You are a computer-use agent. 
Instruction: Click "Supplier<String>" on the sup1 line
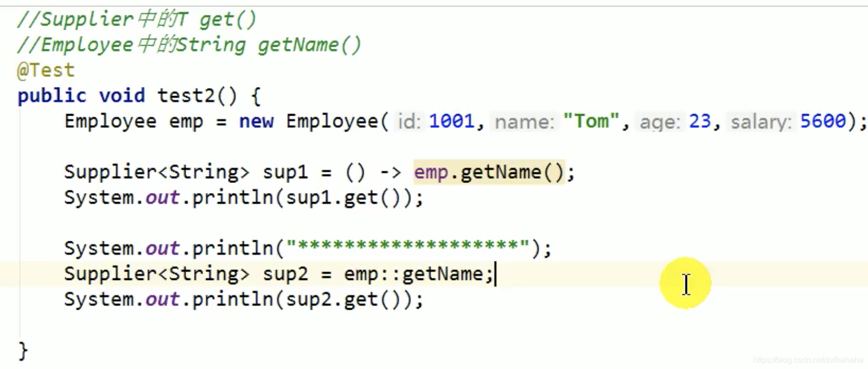[x=157, y=172]
